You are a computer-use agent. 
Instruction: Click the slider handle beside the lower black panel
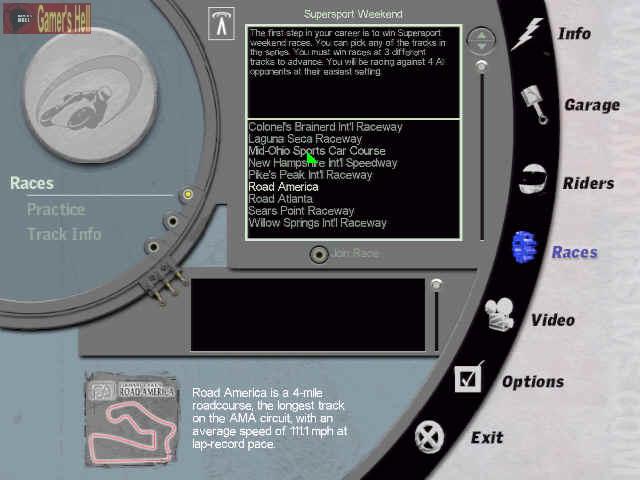[x=436, y=285]
